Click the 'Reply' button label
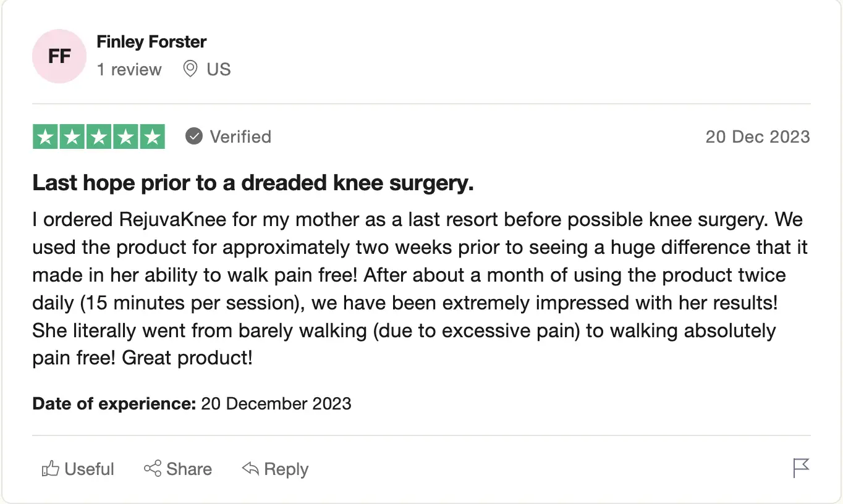 coord(286,469)
